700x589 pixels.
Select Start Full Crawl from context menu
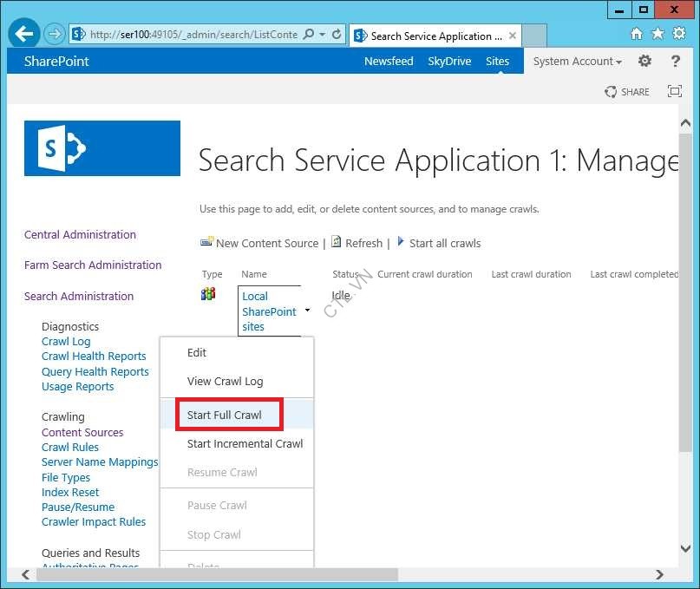[225, 415]
